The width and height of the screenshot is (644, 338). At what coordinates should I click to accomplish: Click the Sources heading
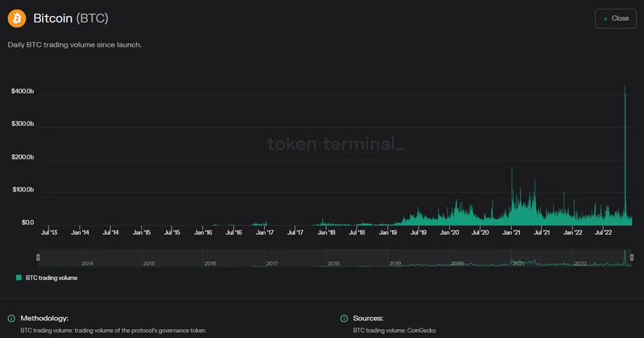[x=369, y=319]
